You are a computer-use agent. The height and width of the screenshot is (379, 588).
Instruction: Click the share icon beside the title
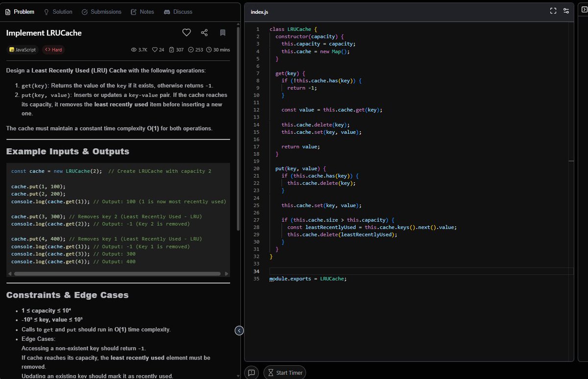204,33
